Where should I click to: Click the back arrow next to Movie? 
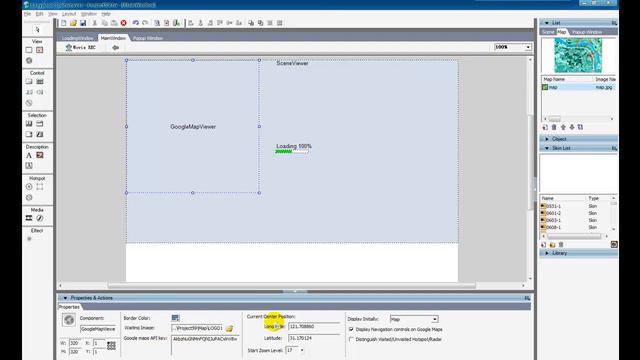pos(116,48)
